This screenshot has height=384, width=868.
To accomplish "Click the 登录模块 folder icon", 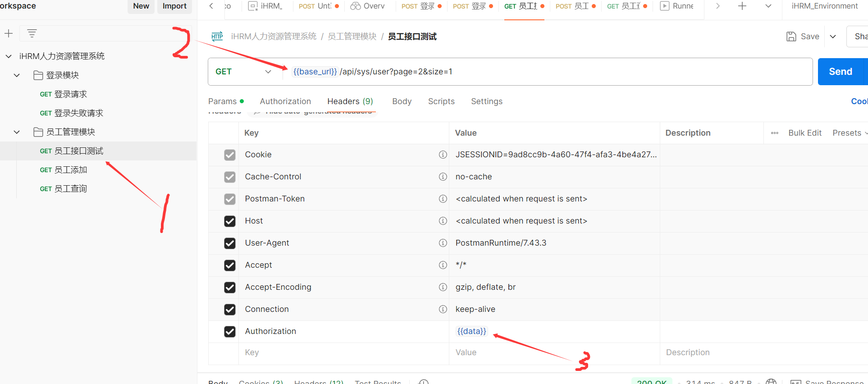I will click(x=38, y=75).
